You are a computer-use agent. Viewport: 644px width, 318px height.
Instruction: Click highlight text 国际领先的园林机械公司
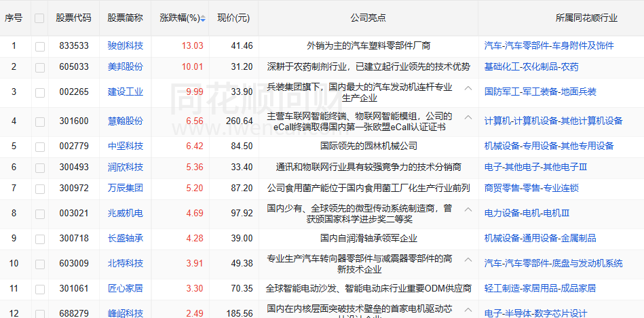[x=368, y=146]
